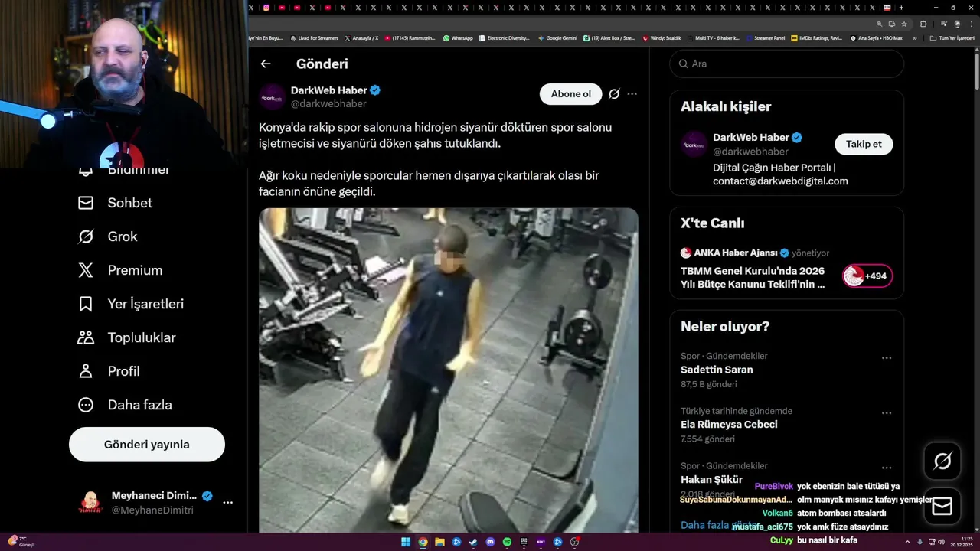Click the Meyhaneci Dimitri account avatar
Screen dimensions: 980x551
pyautogui.click(x=90, y=503)
